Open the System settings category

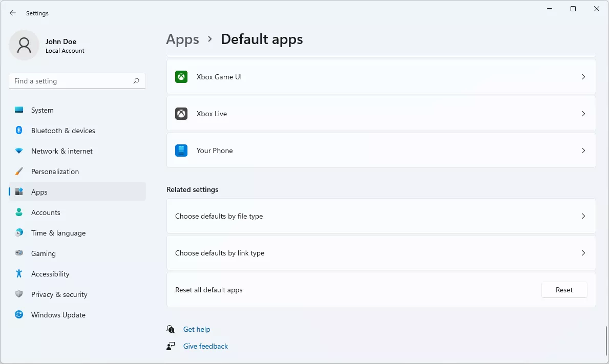[x=77, y=110]
